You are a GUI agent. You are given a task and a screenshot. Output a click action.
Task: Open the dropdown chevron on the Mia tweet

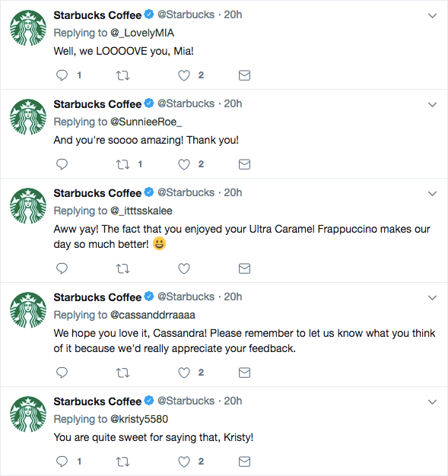(432, 15)
